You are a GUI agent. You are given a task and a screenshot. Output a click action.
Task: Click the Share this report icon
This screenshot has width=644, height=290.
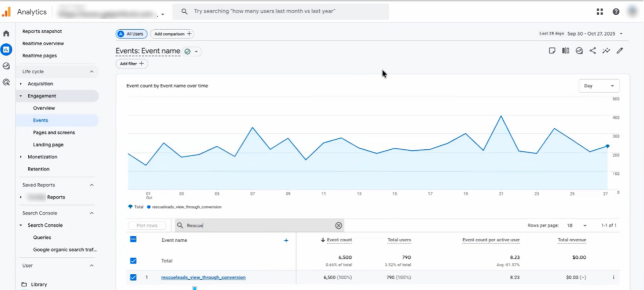[x=593, y=51]
